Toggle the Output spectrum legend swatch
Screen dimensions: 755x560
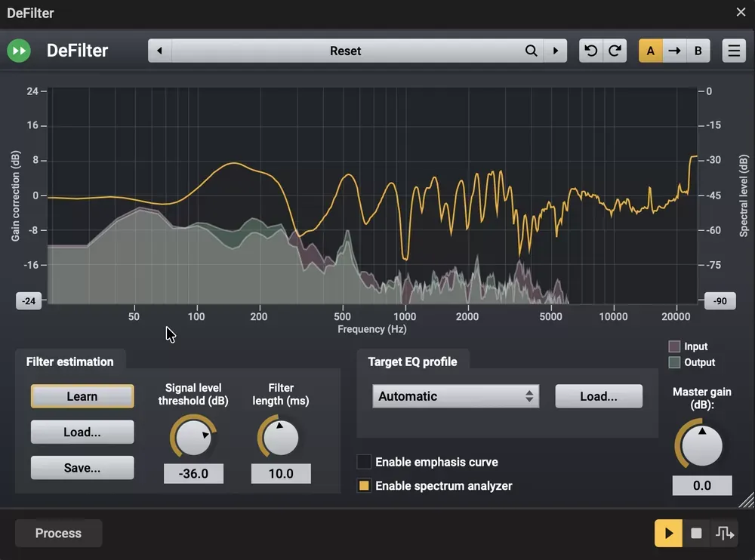coord(674,362)
